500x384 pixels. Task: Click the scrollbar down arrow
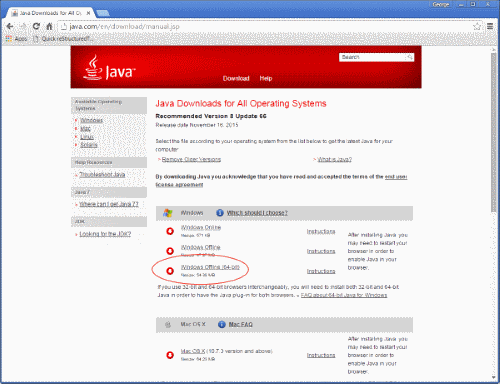coord(494,377)
